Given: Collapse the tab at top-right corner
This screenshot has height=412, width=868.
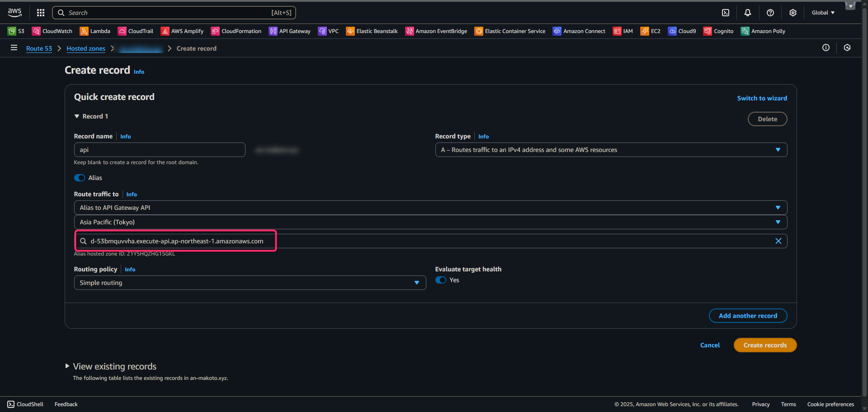Looking at the screenshot, I should (850, 6).
